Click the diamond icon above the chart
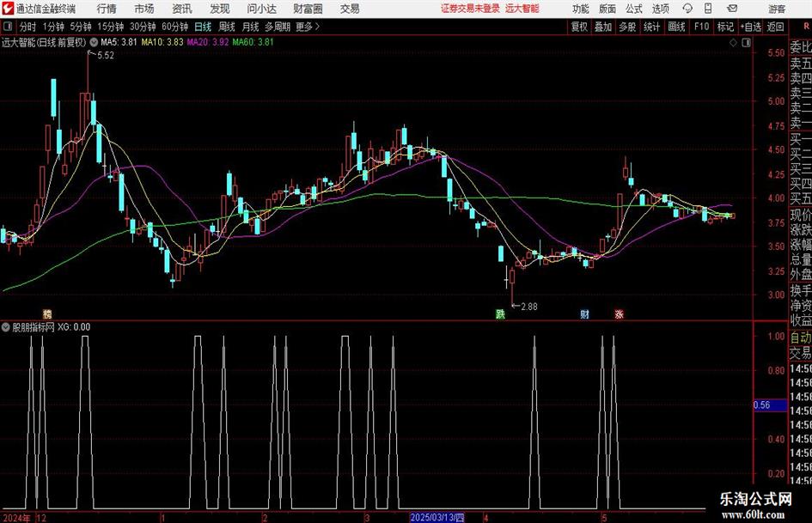812x523 pixels. tap(733, 43)
